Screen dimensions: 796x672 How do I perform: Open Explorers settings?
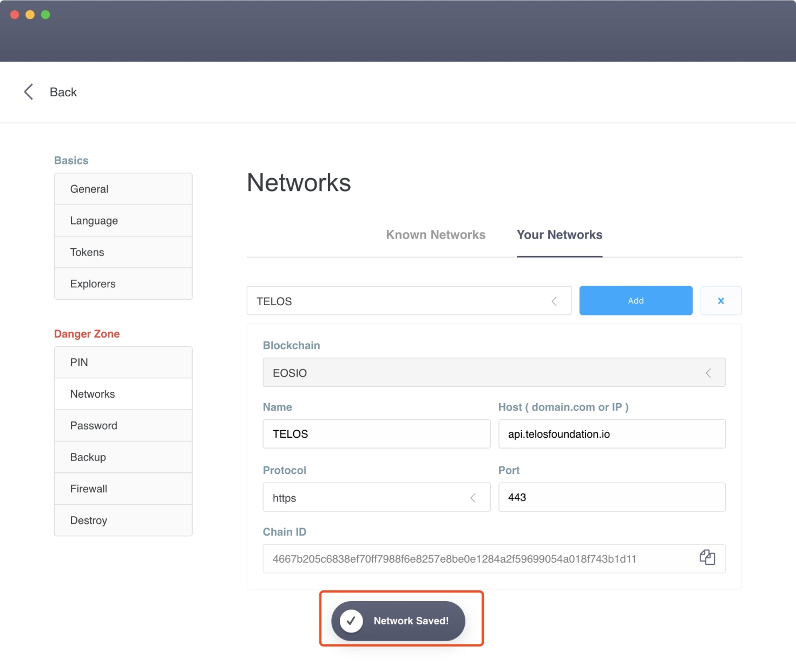[123, 284]
